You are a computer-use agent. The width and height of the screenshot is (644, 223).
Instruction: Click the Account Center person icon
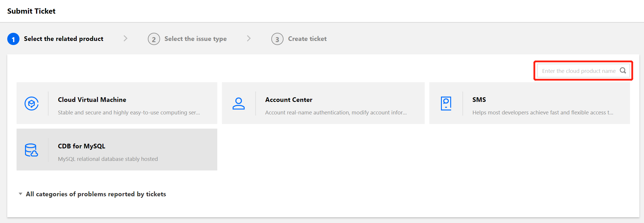238,104
